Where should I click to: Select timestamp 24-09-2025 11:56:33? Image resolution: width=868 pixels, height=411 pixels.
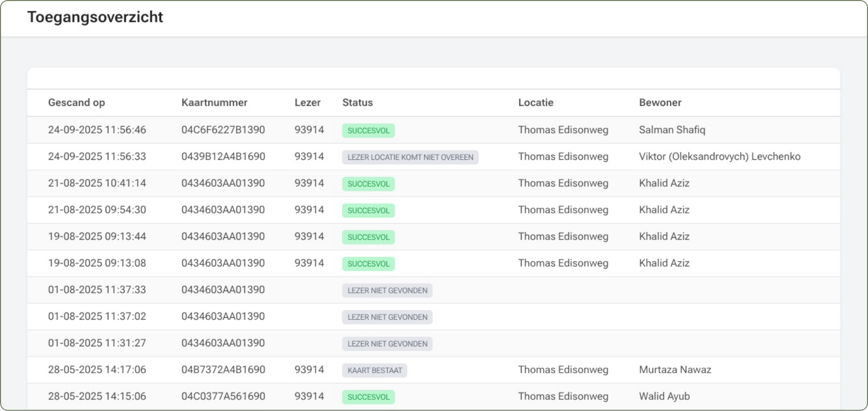click(97, 156)
